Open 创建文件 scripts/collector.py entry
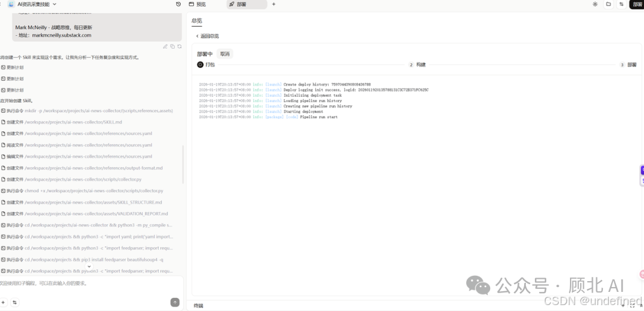The width and height of the screenshot is (644, 311). [x=72, y=179]
